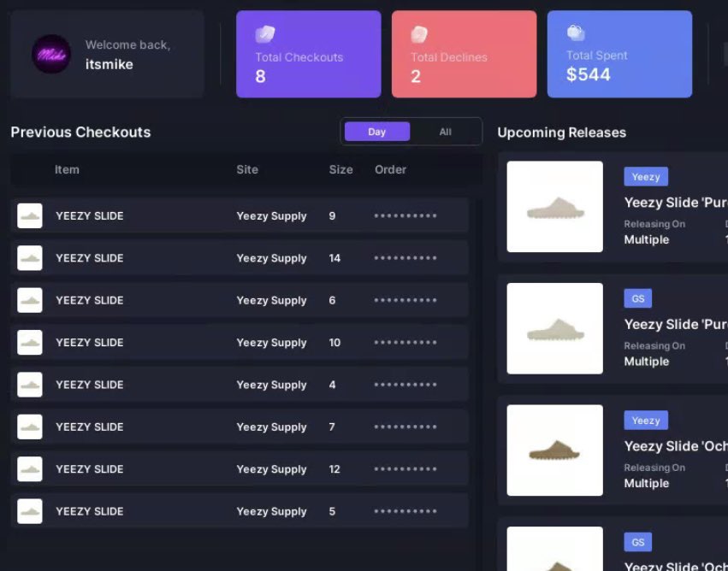728x571 pixels.
Task: Click the itsmike profile avatar
Action: click(x=51, y=54)
